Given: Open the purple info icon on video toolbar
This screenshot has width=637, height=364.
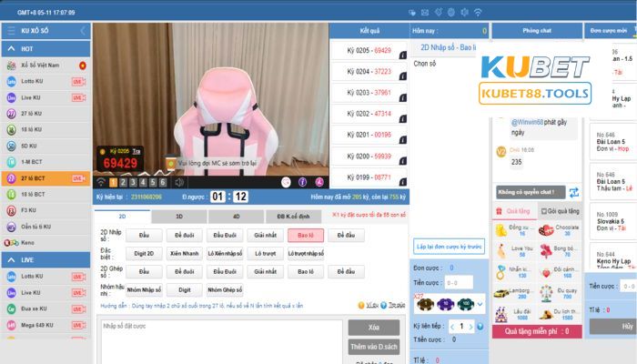Looking at the screenshot, I should (x=303, y=182).
